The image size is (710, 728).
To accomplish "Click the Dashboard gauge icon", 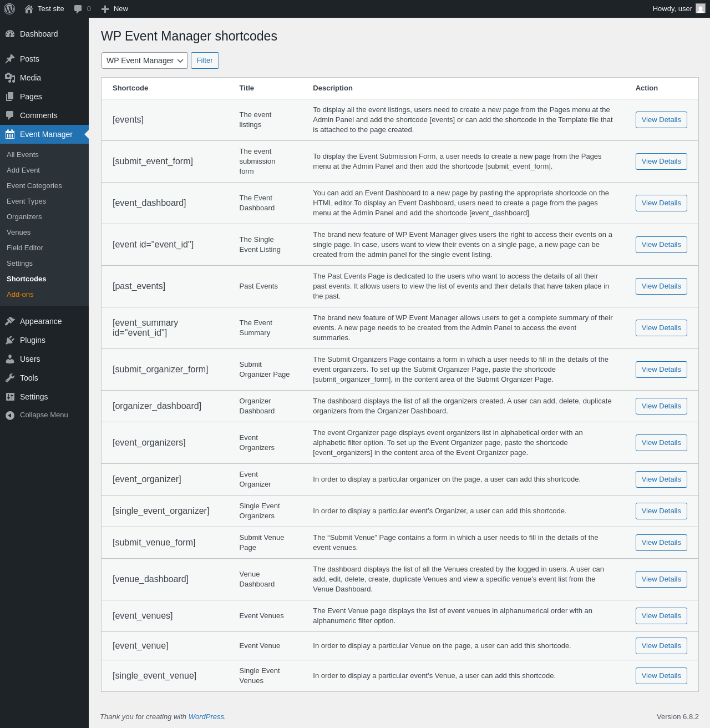I will point(10,34).
